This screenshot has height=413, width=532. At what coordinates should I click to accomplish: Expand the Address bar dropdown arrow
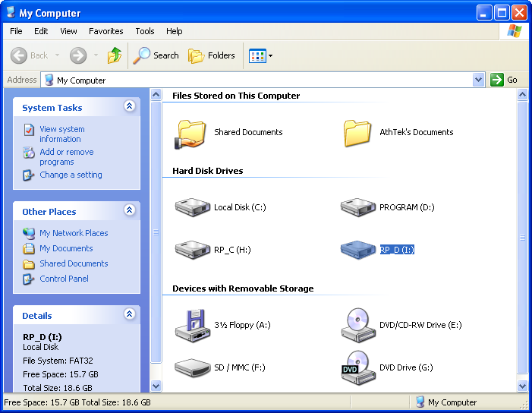478,80
